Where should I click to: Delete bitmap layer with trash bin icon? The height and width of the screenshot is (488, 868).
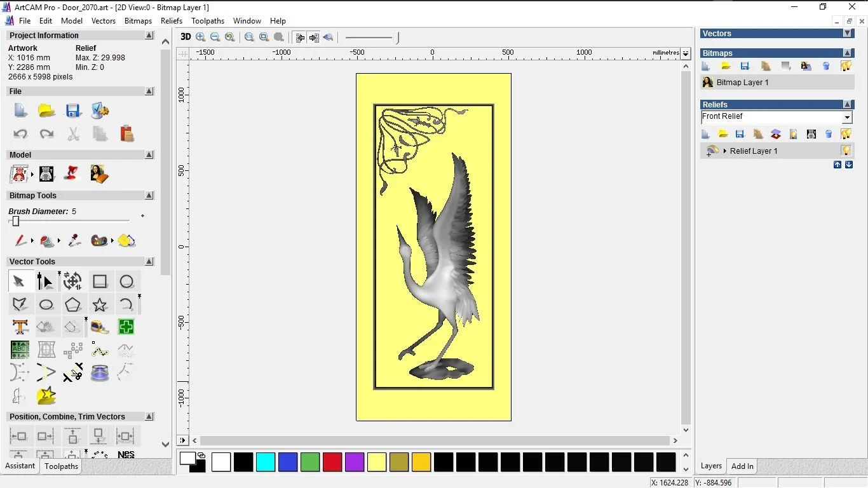coord(826,66)
